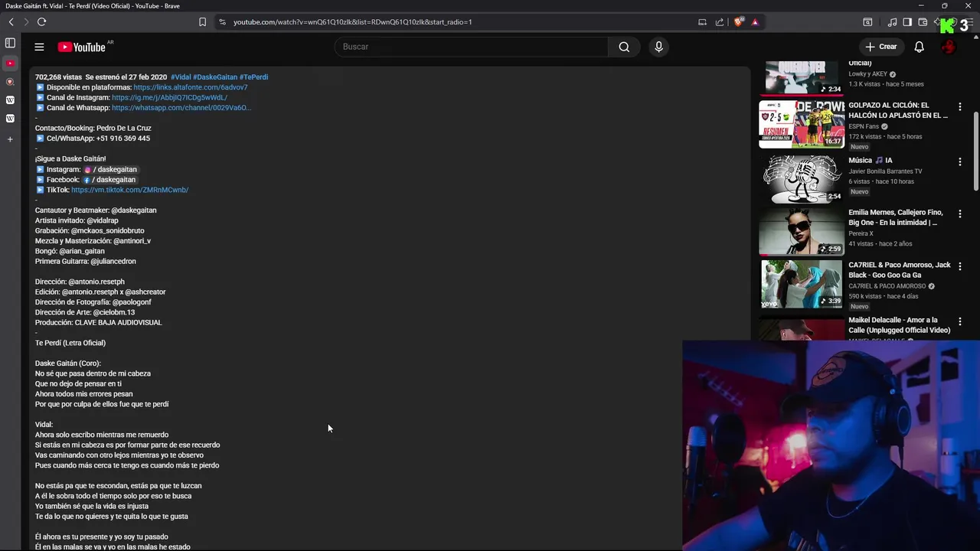Add a new tab with plus icon
Screen dimensions: 980x551
pos(10,139)
